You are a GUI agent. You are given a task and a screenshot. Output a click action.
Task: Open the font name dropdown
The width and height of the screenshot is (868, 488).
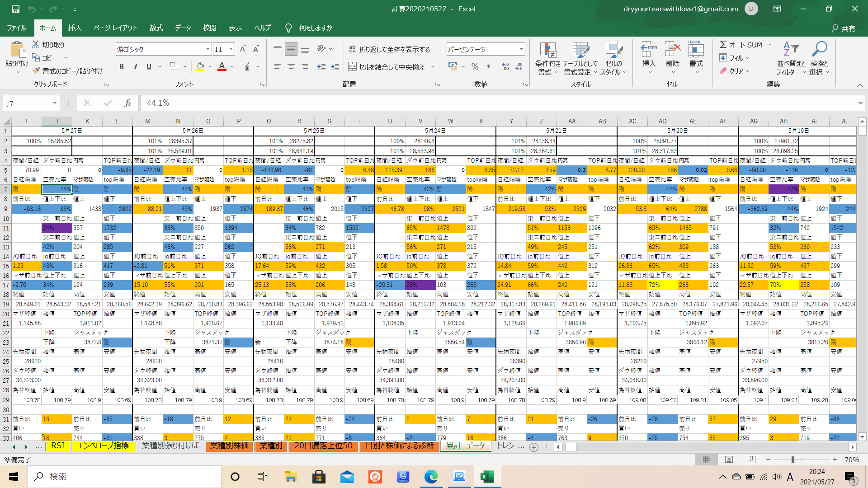click(208, 49)
